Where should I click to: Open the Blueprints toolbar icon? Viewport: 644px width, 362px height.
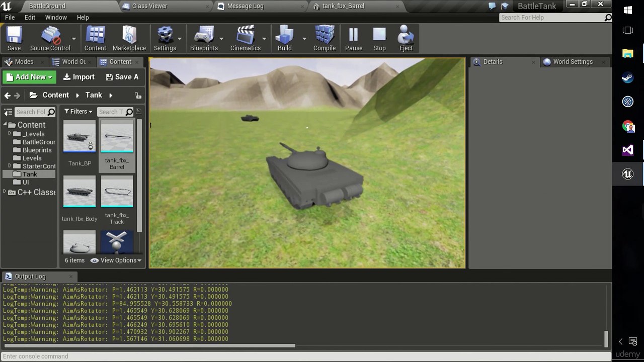(204, 39)
